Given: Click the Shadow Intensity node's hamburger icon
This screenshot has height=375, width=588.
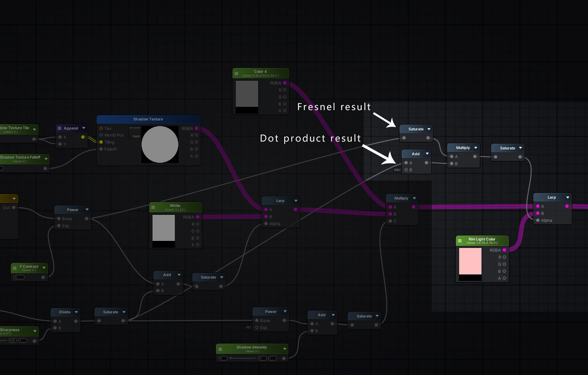Looking at the screenshot, I should [x=220, y=349].
